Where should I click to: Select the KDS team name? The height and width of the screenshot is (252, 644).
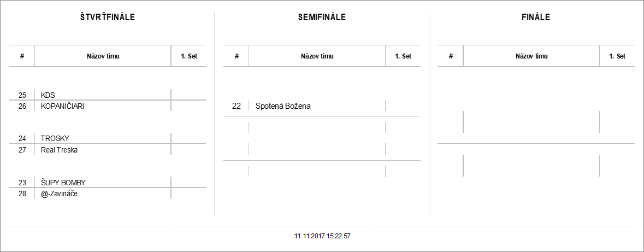[x=48, y=95]
